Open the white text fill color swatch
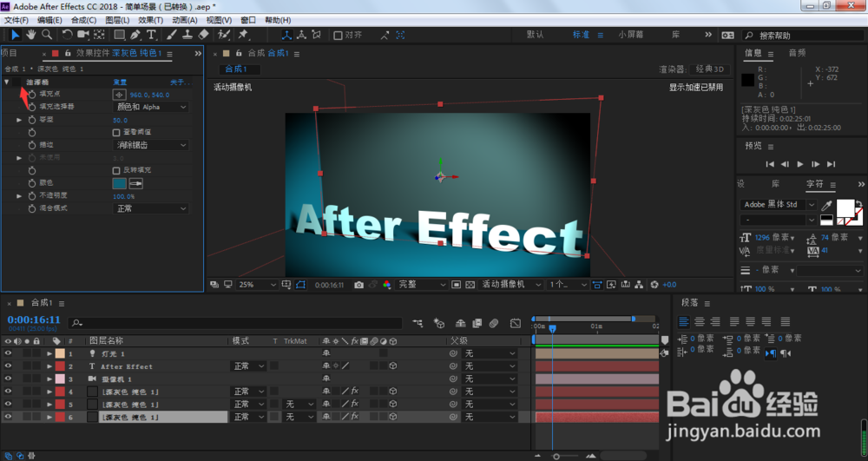Screen dimensions: 868x461 (845, 208)
